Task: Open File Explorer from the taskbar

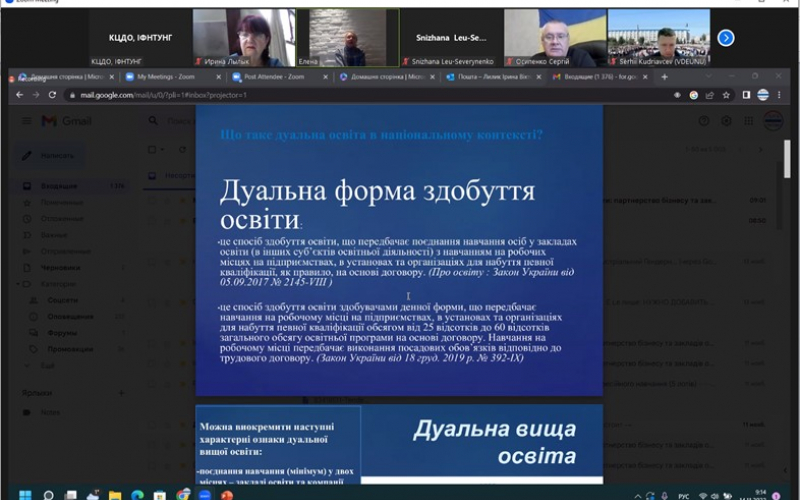Action: coord(115,495)
